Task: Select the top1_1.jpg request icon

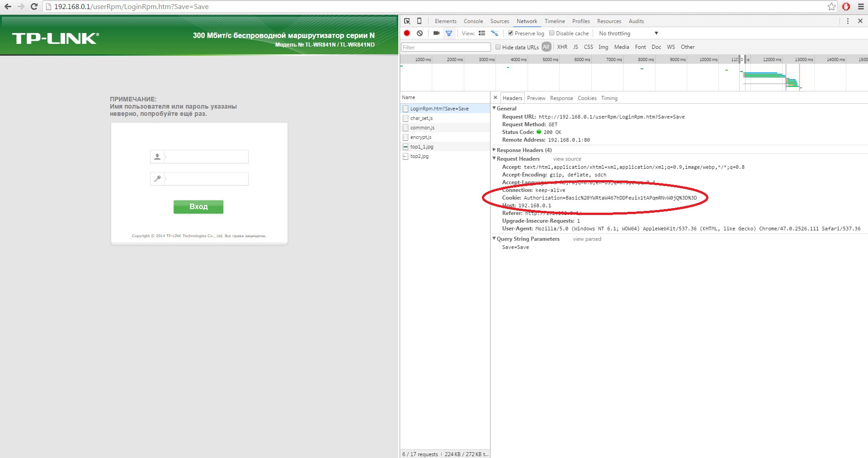Action: click(x=406, y=147)
